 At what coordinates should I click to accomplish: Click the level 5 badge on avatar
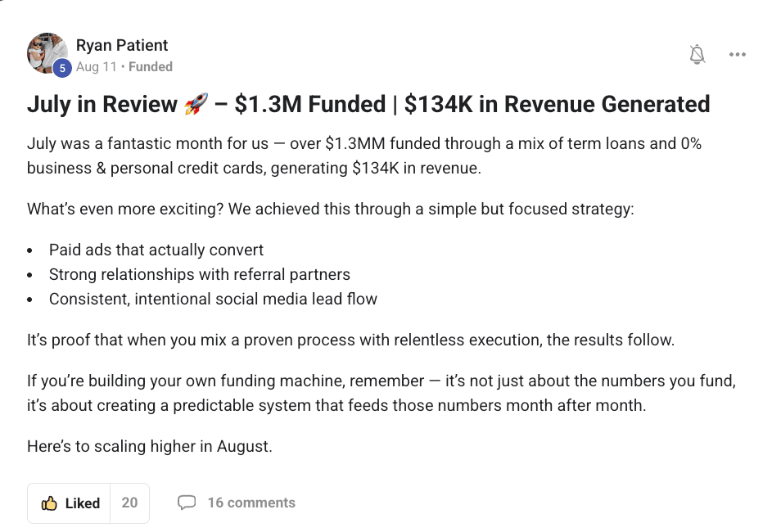62,69
